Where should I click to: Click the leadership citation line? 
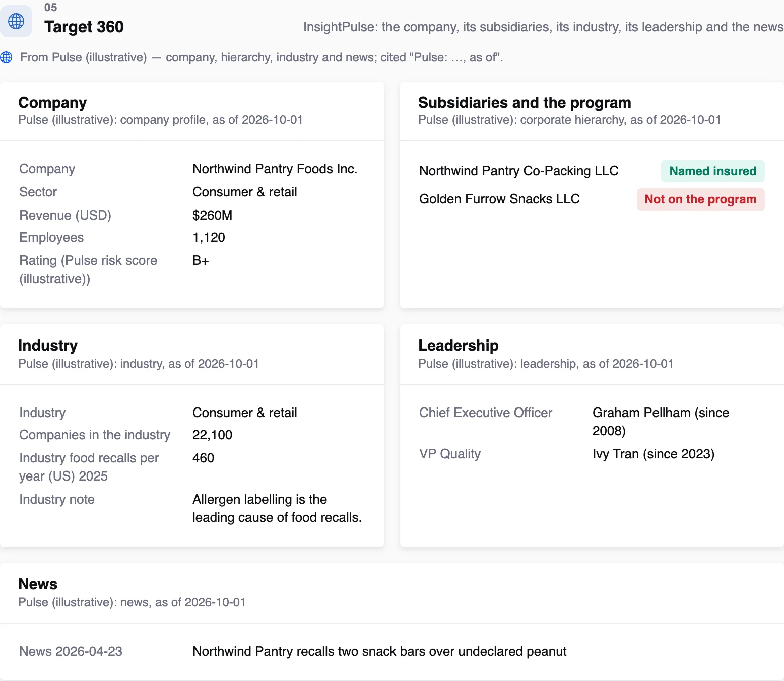546,364
